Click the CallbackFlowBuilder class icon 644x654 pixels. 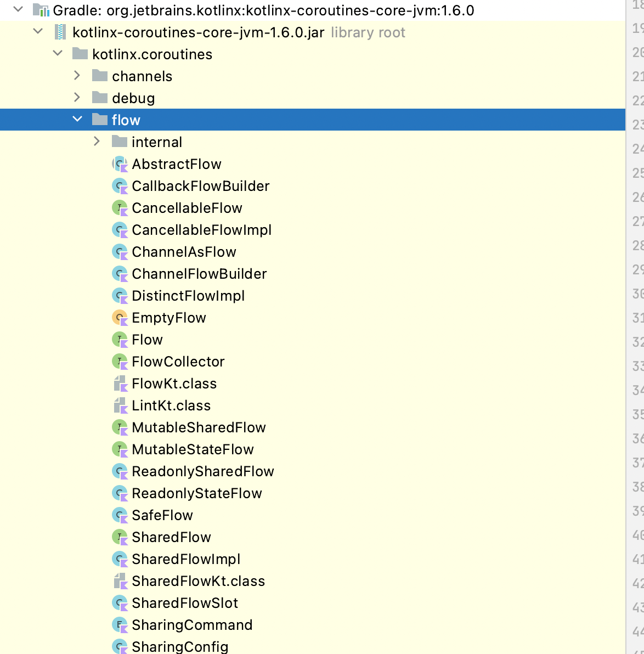(120, 186)
